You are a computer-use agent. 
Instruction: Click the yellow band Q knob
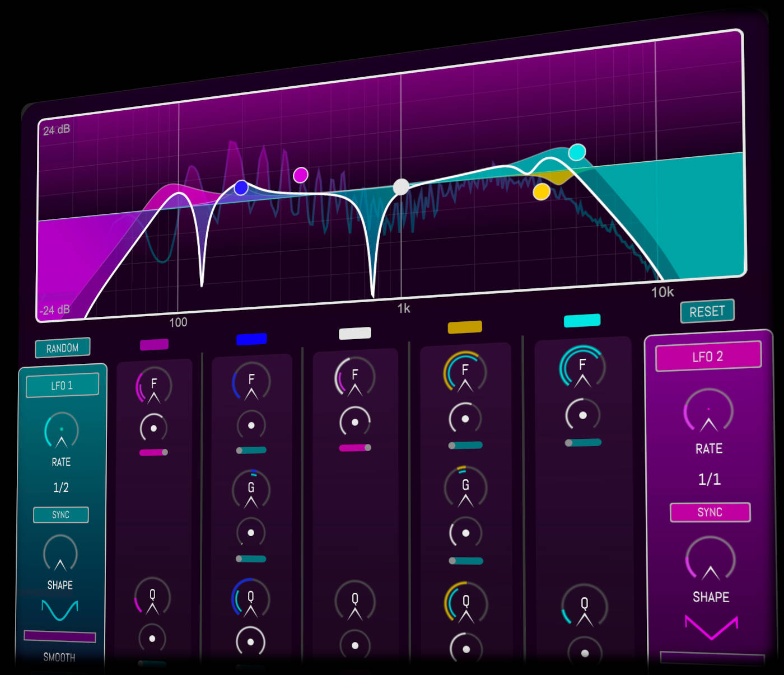[466, 603]
